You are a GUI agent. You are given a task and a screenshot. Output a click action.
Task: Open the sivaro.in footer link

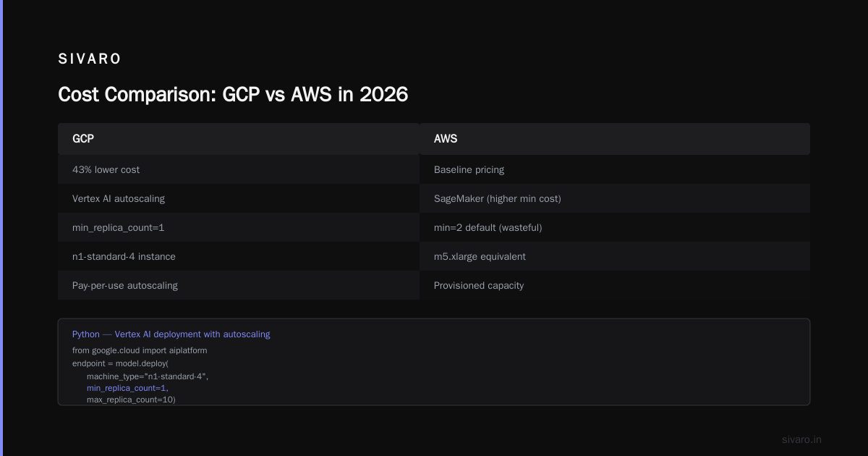tap(801, 439)
